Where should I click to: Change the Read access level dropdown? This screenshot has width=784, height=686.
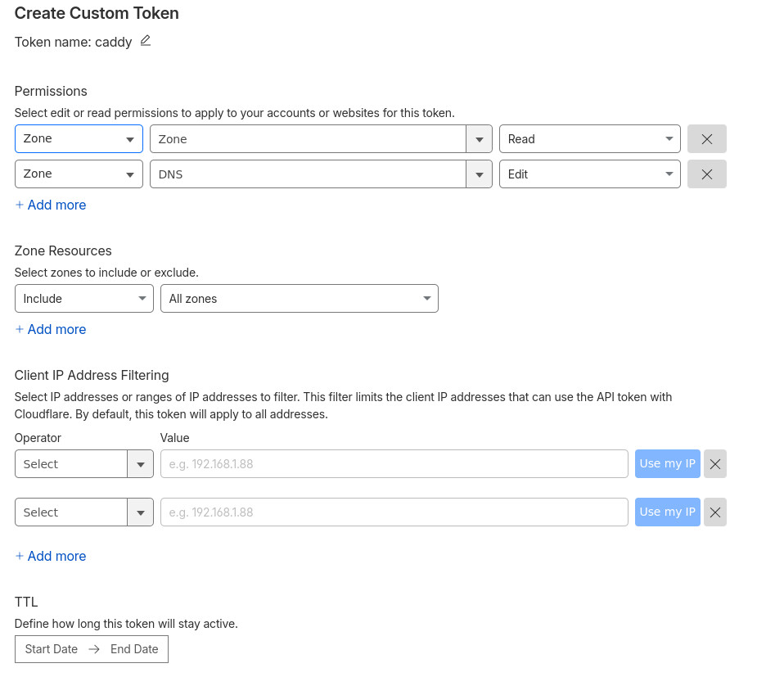pos(589,139)
